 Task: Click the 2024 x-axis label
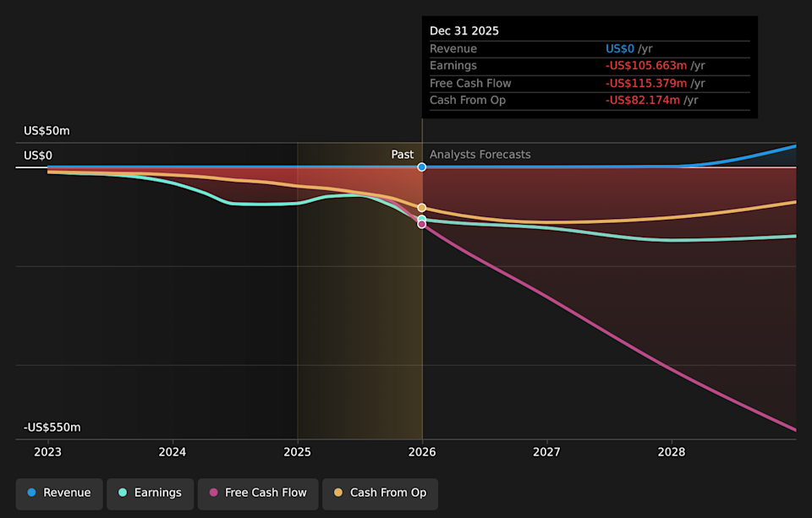pos(173,452)
